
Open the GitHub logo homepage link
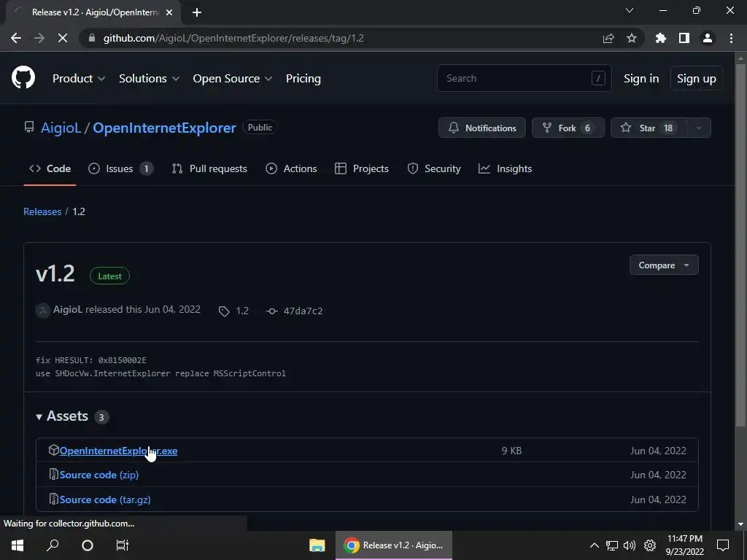click(23, 78)
